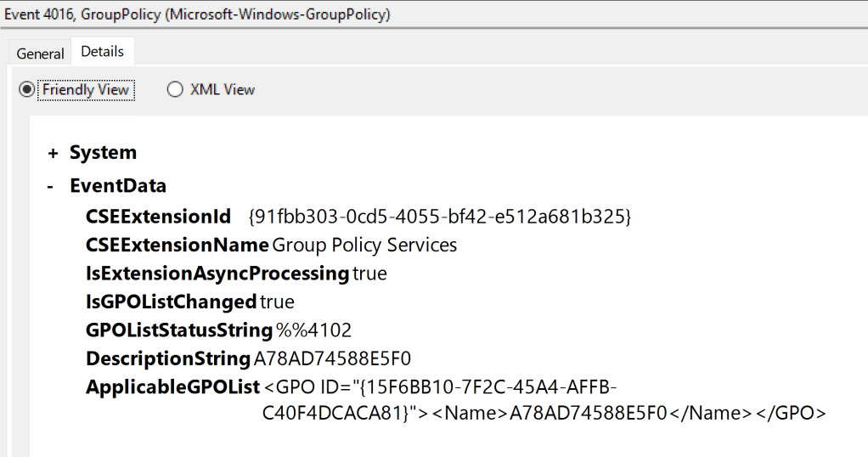Collapse the EventData node minus sign

[53, 186]
